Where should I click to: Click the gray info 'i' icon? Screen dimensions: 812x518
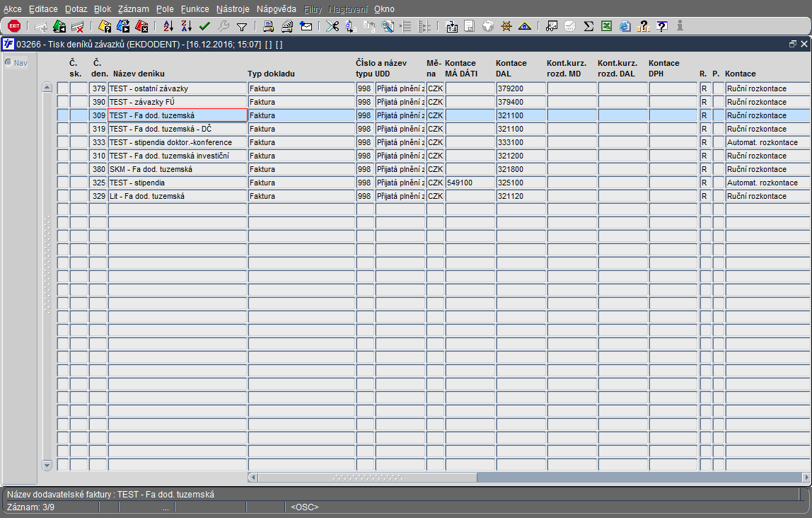click(x=680, y=26)
